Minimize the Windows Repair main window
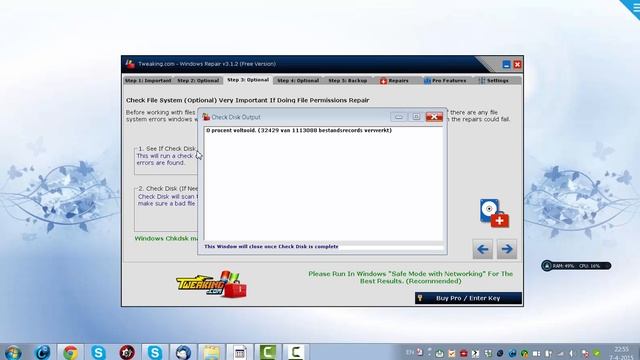The width and height of the screenshot is (640, 360). coord(506,64)
